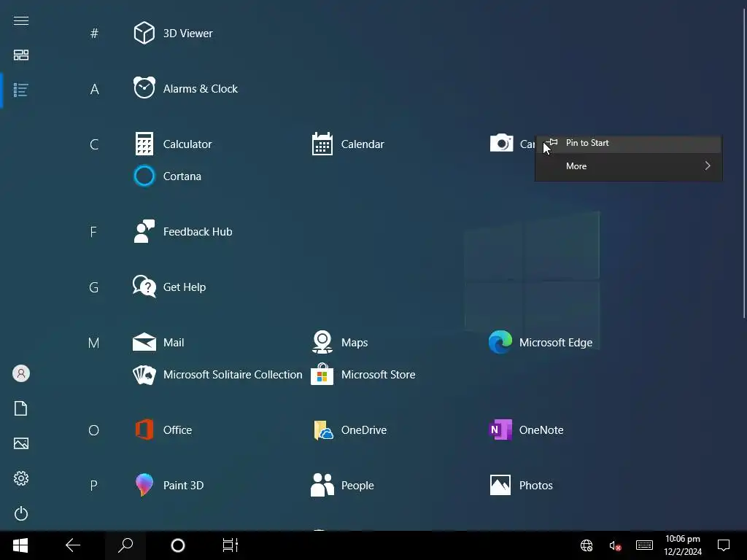Launch Cortana from app list
The image size is (747, 560).
tap(144, 176)
